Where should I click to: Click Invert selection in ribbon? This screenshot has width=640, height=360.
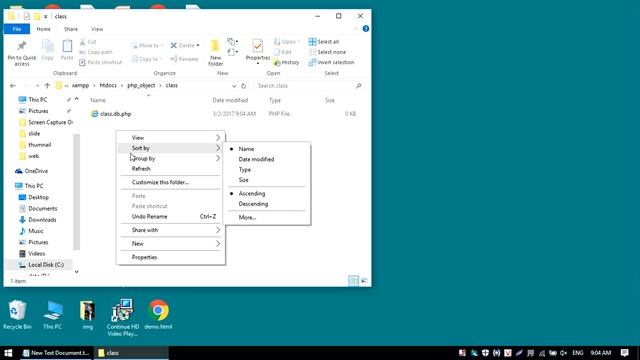(x=331, y=62)
